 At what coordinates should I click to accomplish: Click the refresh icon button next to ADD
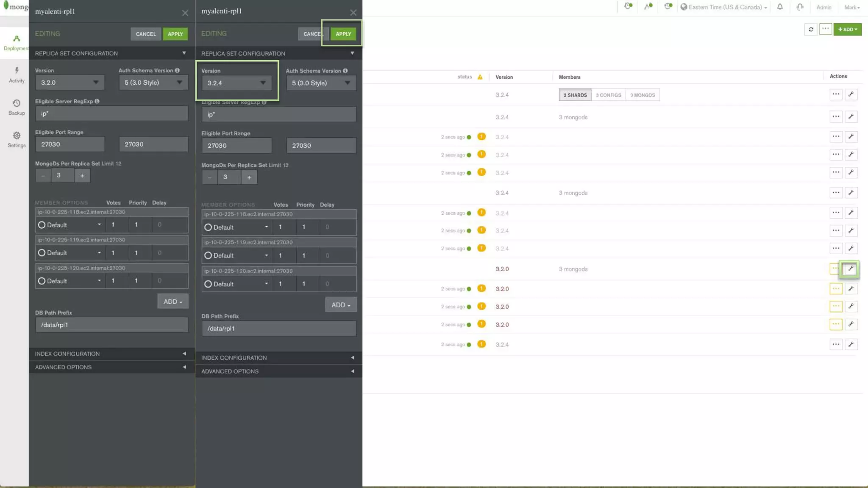tap(810, 29)
